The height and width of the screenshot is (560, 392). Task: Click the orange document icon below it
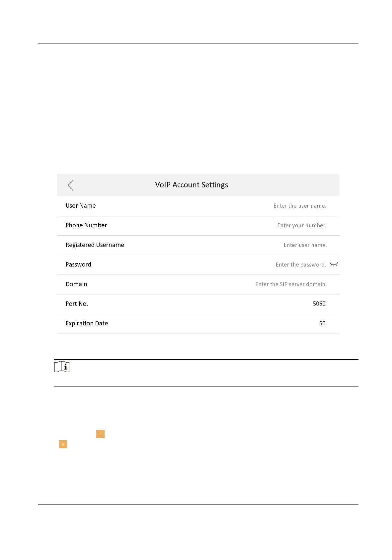(63, 444)
